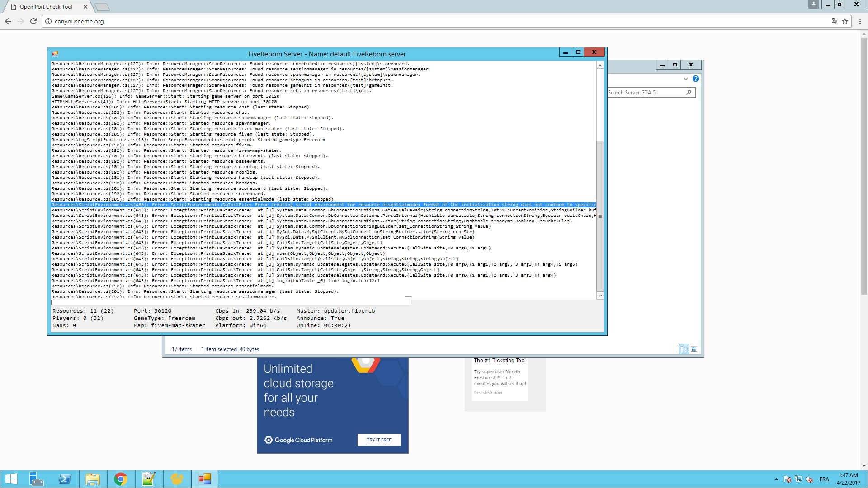
Task: Click the 17 items Explorer status
Action: point(182,349)
